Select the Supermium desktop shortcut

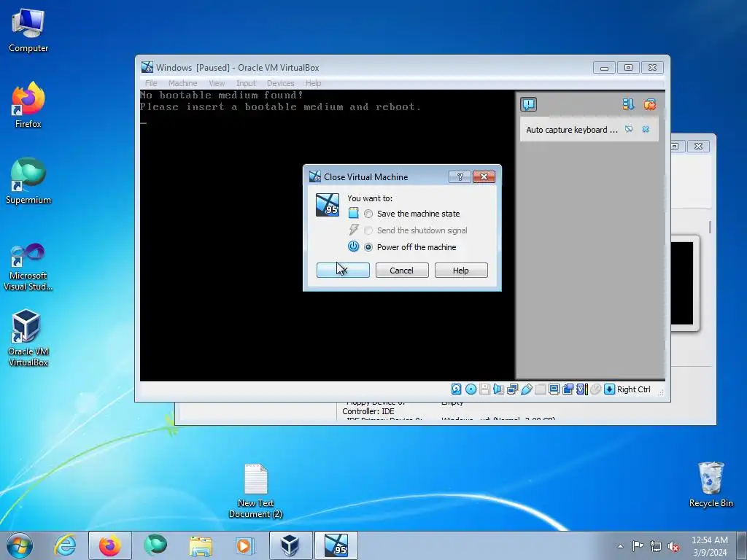28,181
